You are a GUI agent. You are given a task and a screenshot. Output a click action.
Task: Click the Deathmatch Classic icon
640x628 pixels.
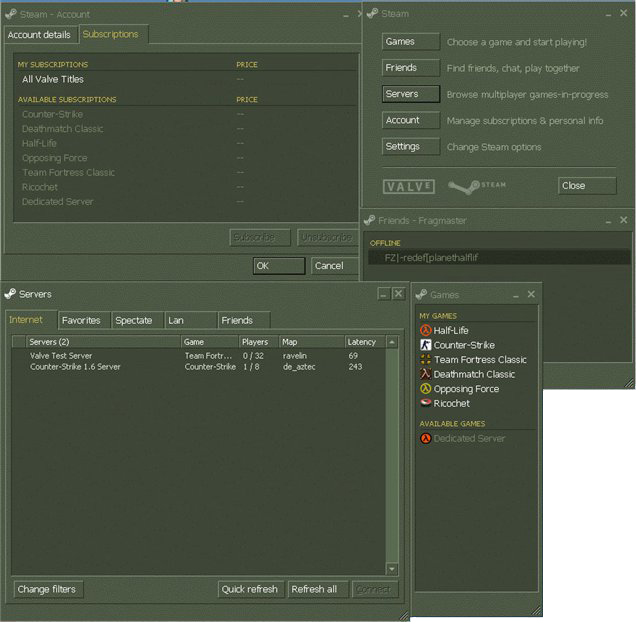tap(425, 374)
